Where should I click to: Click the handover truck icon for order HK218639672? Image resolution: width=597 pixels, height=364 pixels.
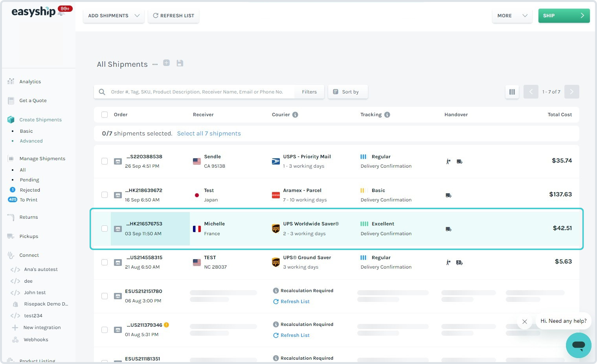(448, 195)
